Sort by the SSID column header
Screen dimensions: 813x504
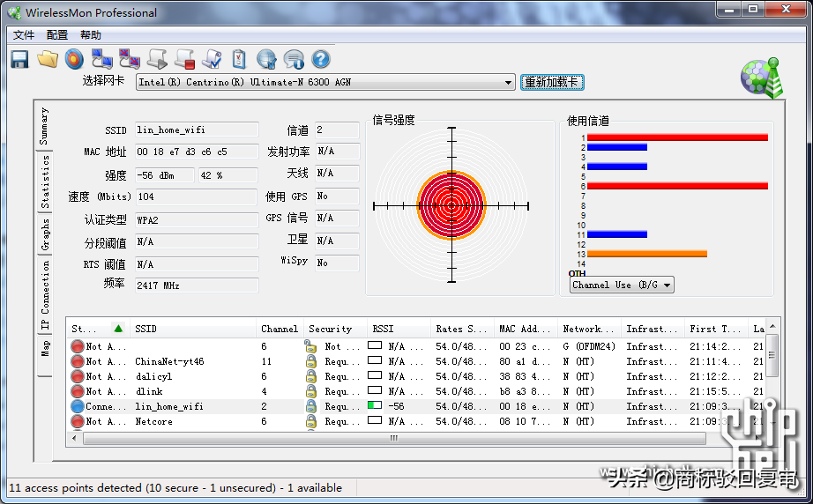192,329
